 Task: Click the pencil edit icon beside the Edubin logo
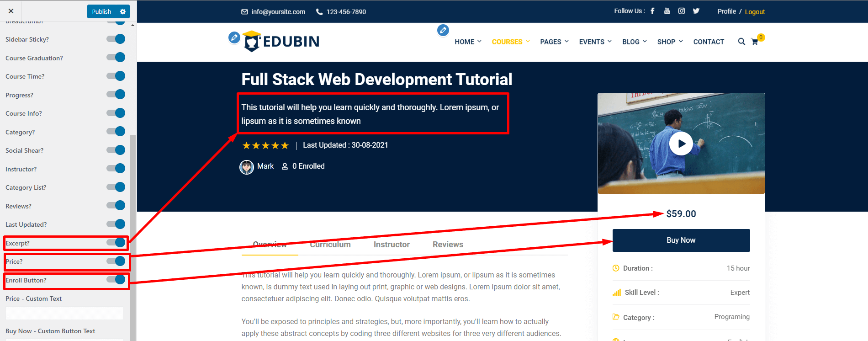tap(234, 37)
